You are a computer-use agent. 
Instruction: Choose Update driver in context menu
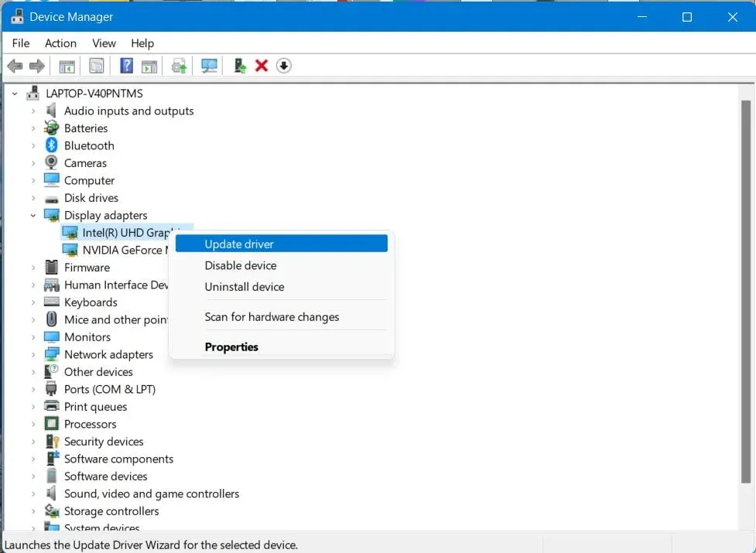pyautogui.click(x=282, y=244)
